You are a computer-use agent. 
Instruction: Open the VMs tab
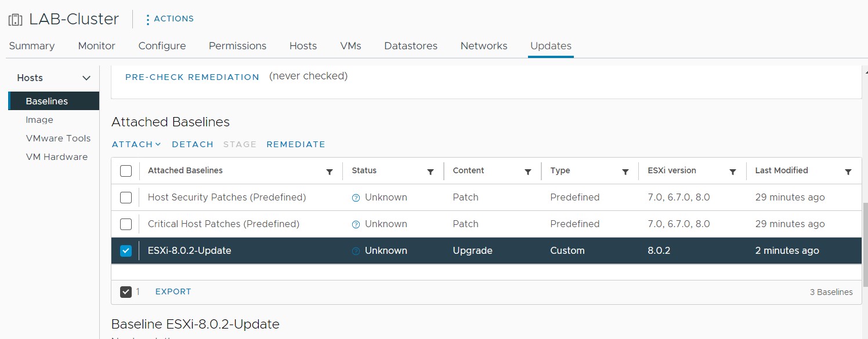[x=351, y=46]
